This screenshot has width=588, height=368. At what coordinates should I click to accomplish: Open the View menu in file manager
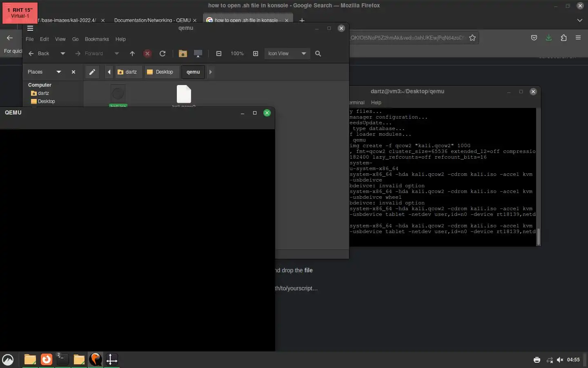60,39
